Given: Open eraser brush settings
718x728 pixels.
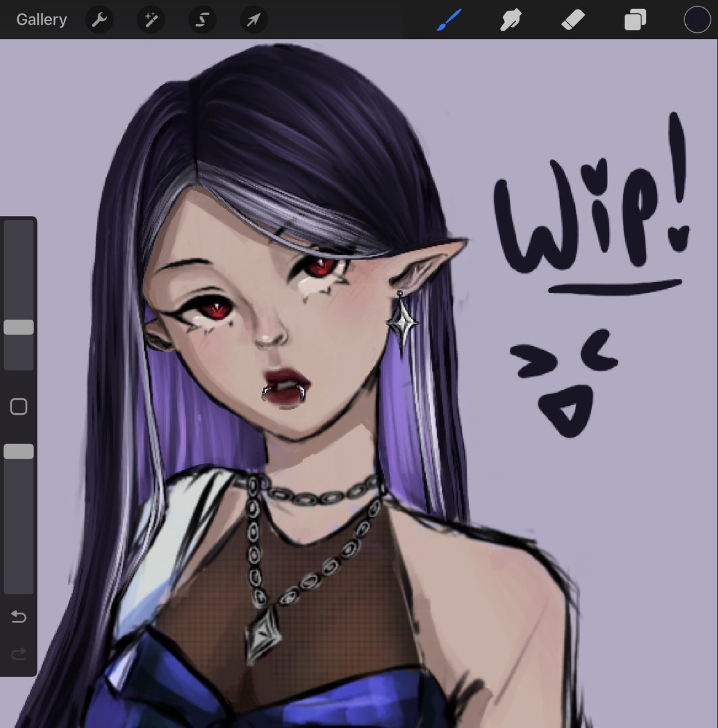Looking at the screenshot, I should (x=573, y=19).
